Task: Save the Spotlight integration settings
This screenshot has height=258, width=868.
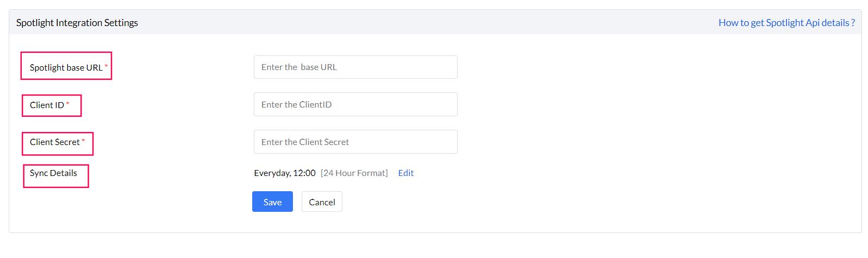Action: [272, 202]
